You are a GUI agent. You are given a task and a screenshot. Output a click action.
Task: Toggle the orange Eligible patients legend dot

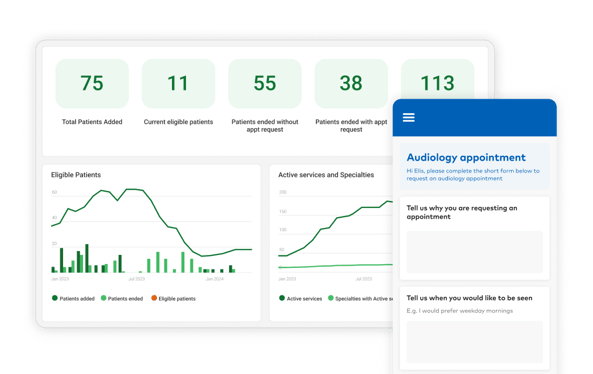point(154,298)
